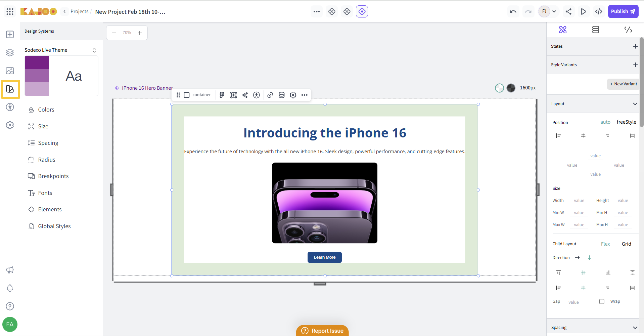Click the preview play icon

click(584, 11)
